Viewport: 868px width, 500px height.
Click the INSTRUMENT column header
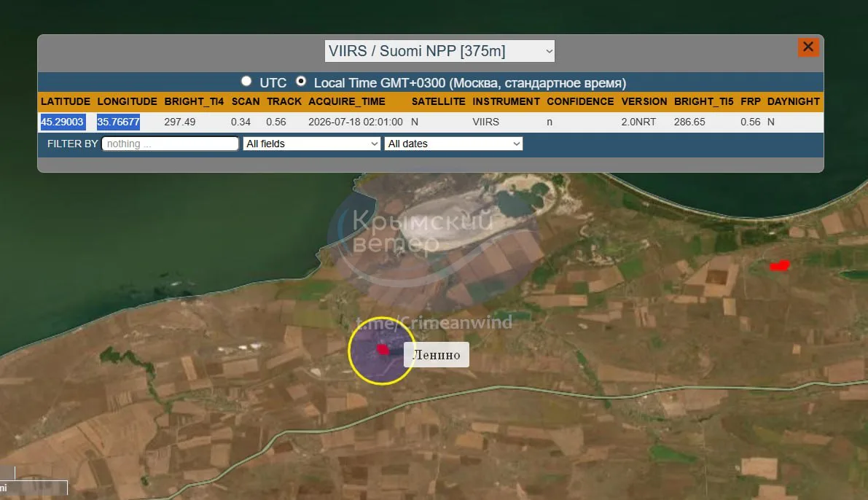tap(506, 101)
